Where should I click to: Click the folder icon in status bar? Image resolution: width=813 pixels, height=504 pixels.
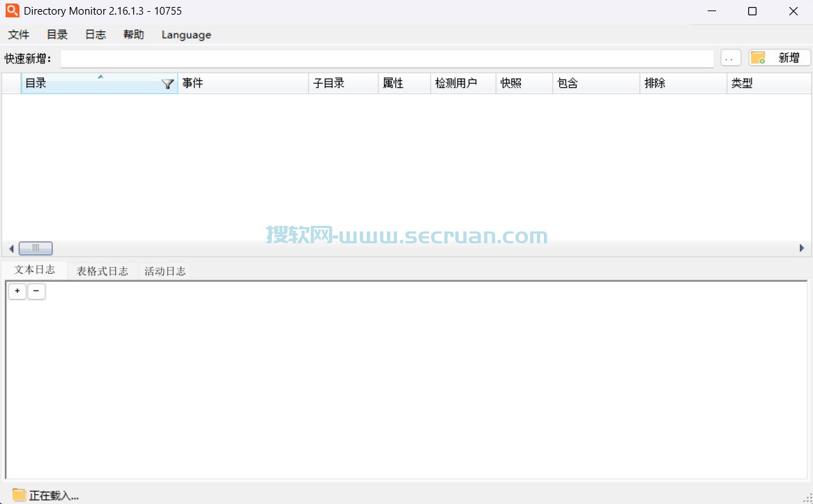(x=19, y=495)
